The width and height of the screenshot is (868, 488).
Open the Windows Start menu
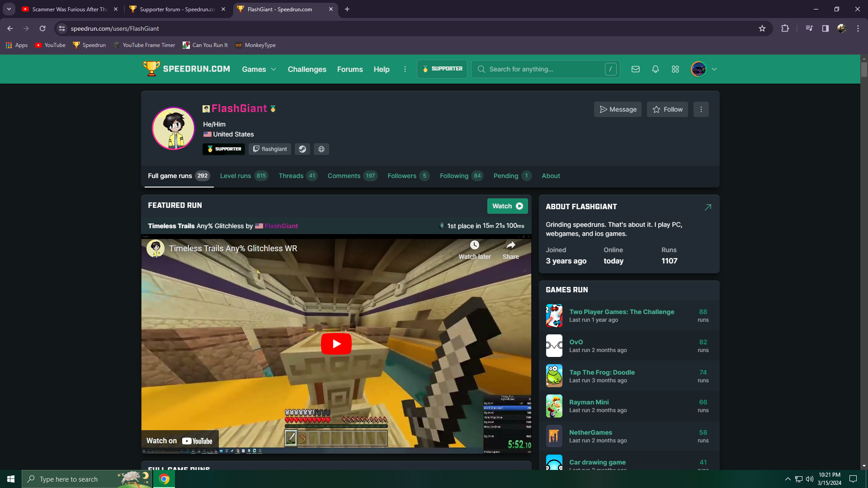tap(11, 479)
